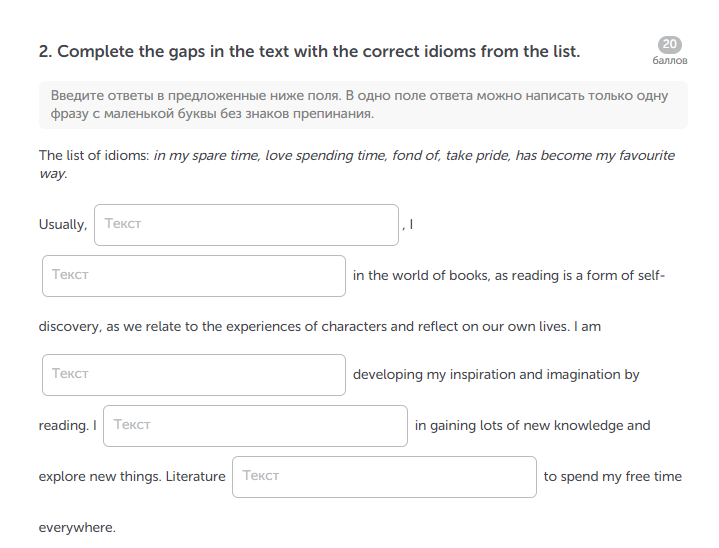The width and height of the screenshot is (719, 548).
Task: Select the field before "developing my inspiration"
Action: click(194, 375)
